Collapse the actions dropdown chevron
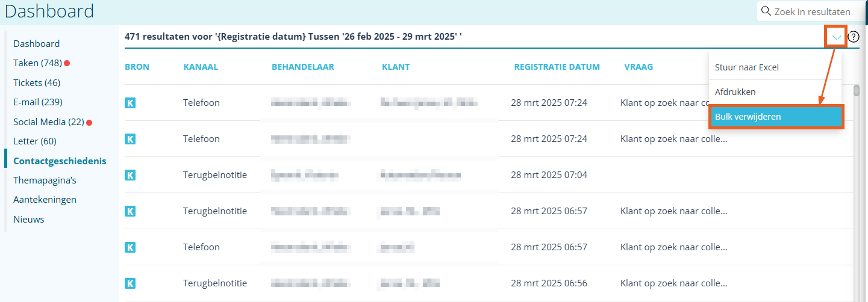This screenshot has width=868, height=302. pyautogui.click(x=837, y=37)
